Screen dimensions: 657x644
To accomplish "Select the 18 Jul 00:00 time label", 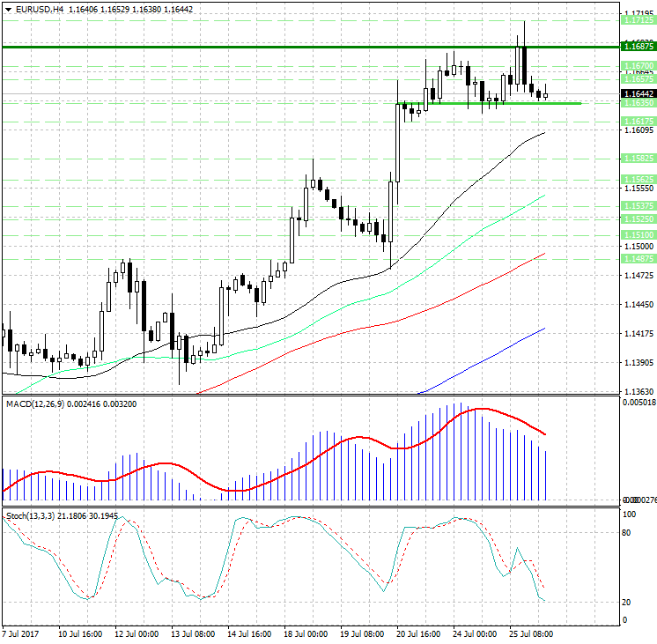I will 306,633.
